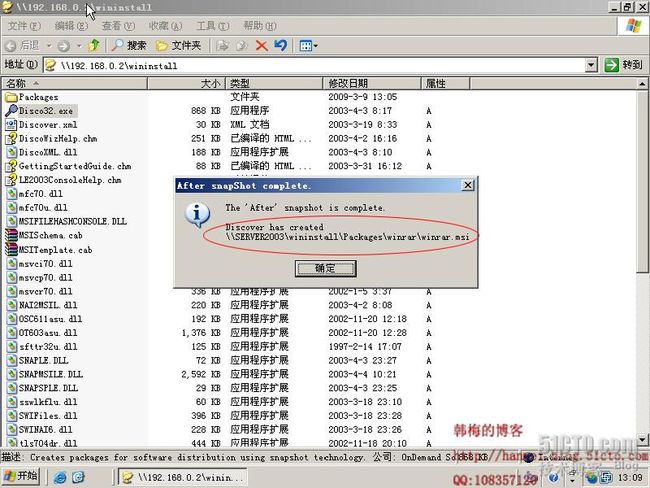This screenshot has height=488, width=650.
Task: Sort by the Name (名称) column header
Action: point(75,83)
